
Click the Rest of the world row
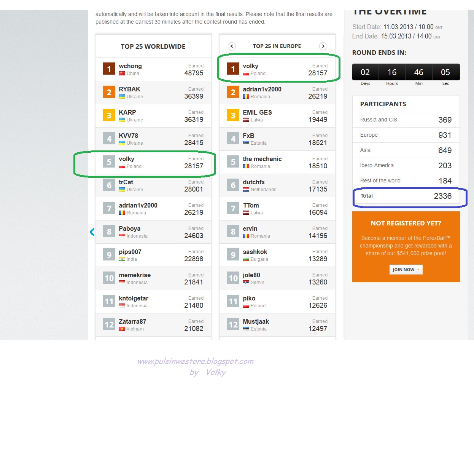point(406,180)
